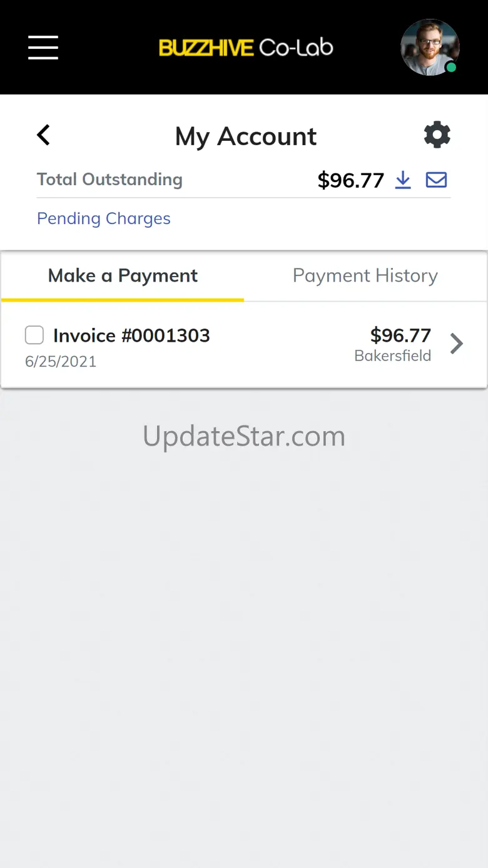Open the hamburger navigation menu
This screenshot has height=868, width=488.
click(43, 48)
